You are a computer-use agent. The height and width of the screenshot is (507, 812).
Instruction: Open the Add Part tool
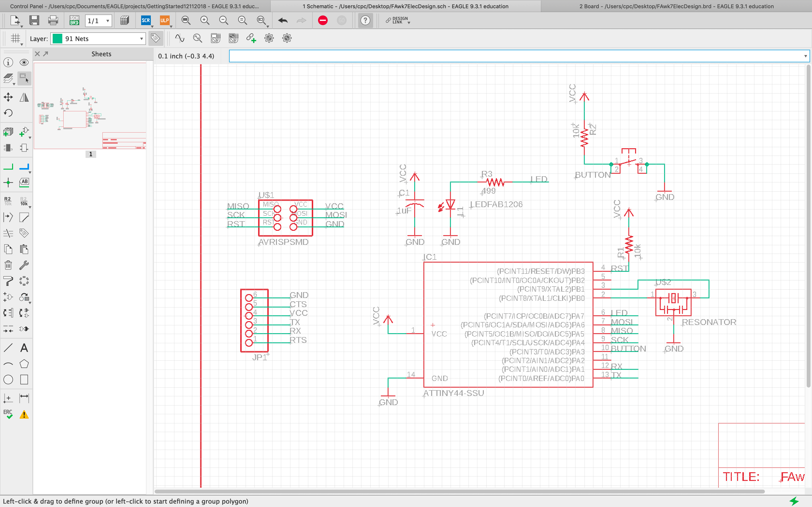click(x=8, y=131)
